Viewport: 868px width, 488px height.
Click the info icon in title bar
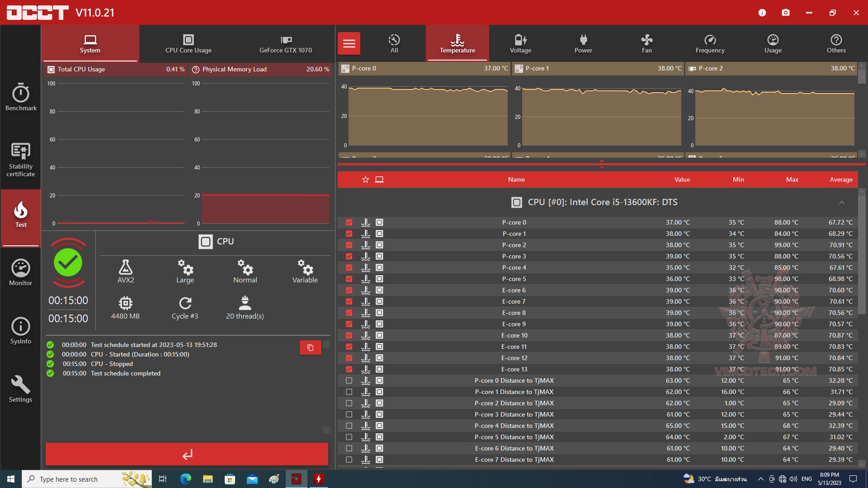coord(762,13)
